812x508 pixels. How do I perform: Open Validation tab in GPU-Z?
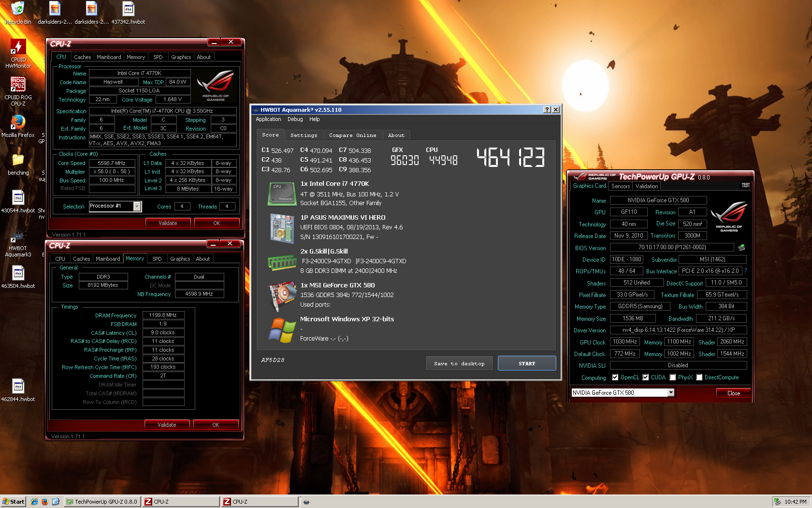click(647, 186)
